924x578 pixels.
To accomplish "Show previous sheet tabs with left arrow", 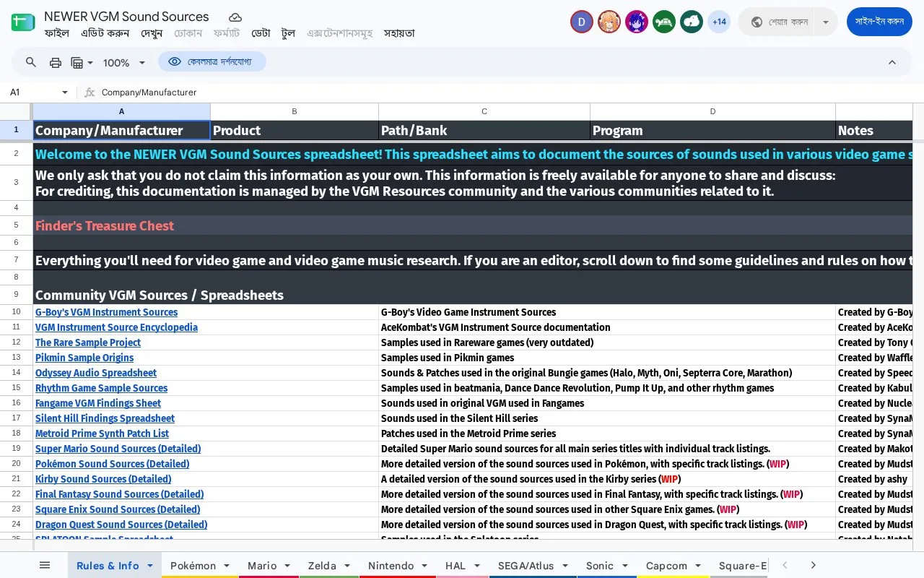I will pyautogui.click(x=785, y=565).
